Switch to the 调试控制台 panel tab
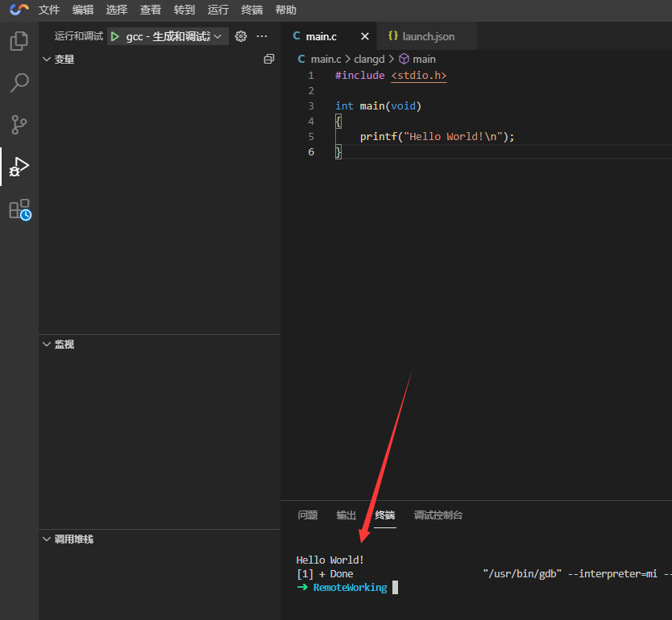672x620 pixels. 438,515
